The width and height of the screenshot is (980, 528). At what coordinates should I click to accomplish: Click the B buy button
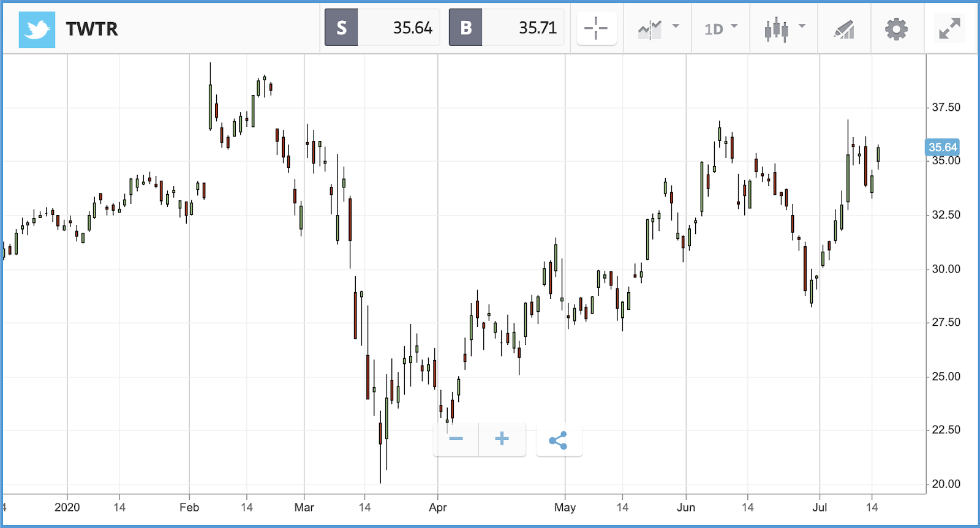[466, 28]
